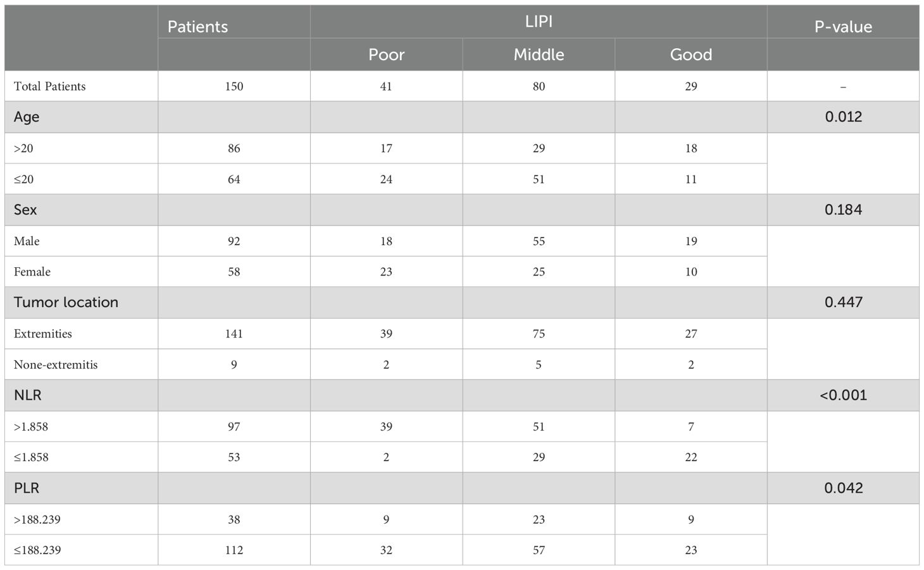Select the Tumor location section label

coord(66,302)
